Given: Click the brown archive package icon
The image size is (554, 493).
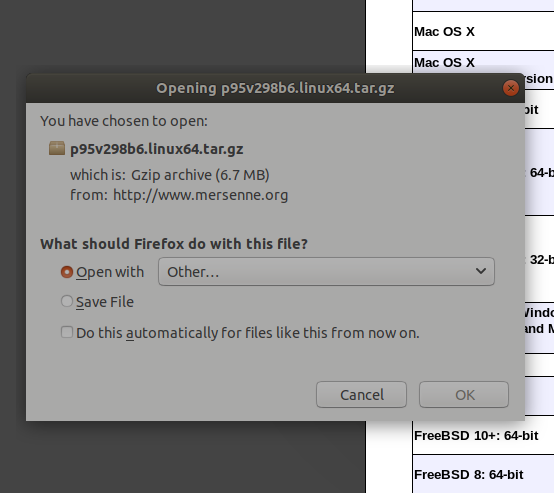Looking at the screenshot, I should [x=57, y=148].
